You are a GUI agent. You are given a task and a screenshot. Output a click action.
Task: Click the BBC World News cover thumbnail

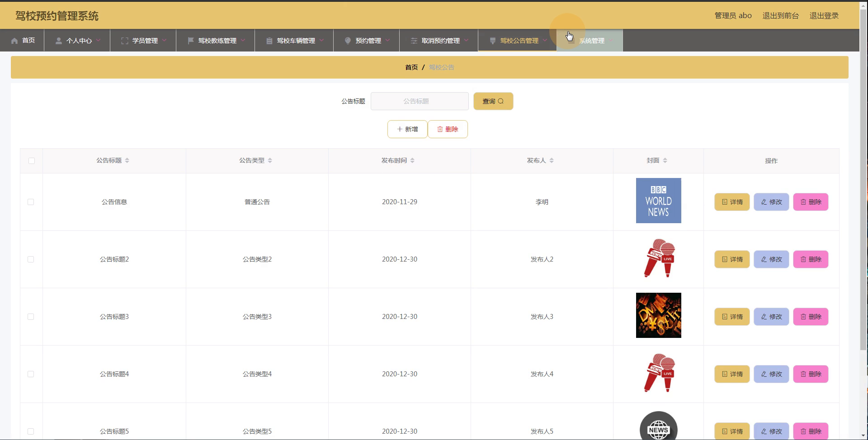point(658,201)
